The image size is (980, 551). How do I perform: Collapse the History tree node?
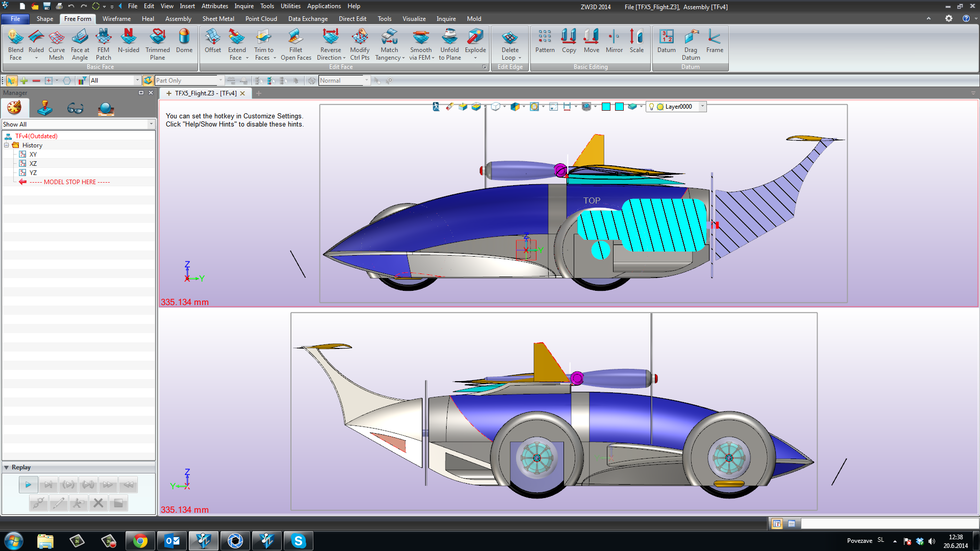click(7, 145)
